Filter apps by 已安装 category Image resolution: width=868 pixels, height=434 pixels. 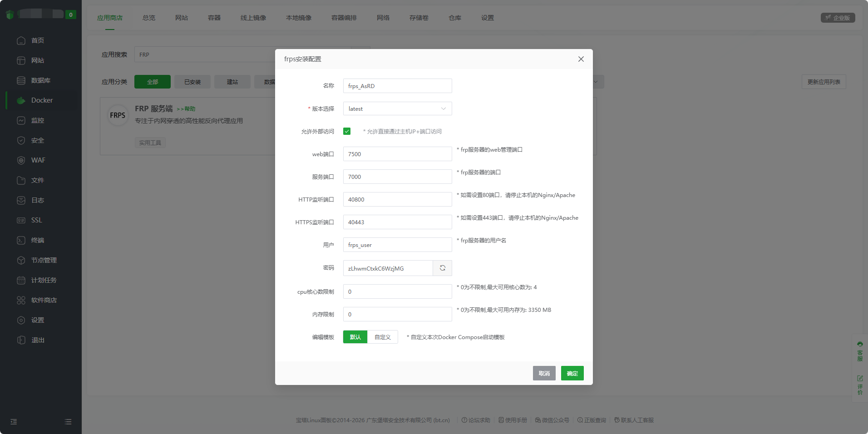(192, 82)
